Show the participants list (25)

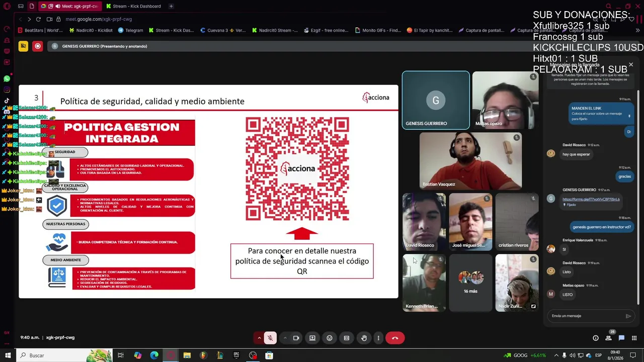[x=609, y=337]
